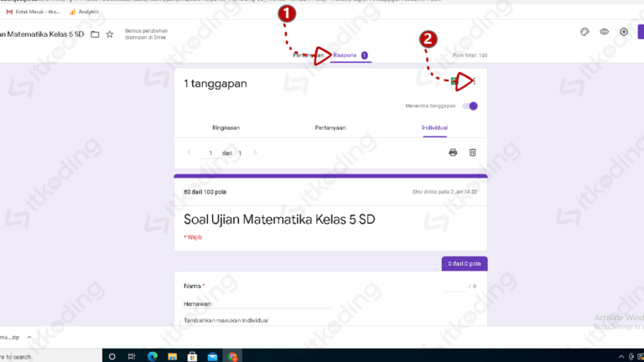Show hidden system tray icons
Image resolution: width=644 pixels, height=362 pixels.
621,357
